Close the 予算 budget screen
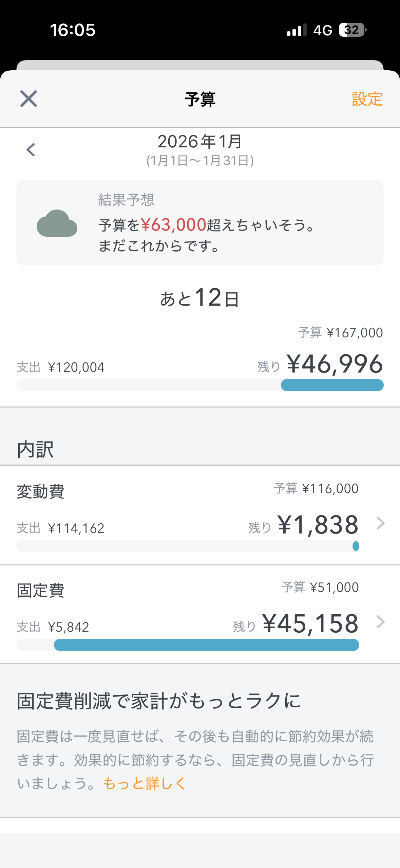Viewport: 400px width, 868px height. point(28,99)
